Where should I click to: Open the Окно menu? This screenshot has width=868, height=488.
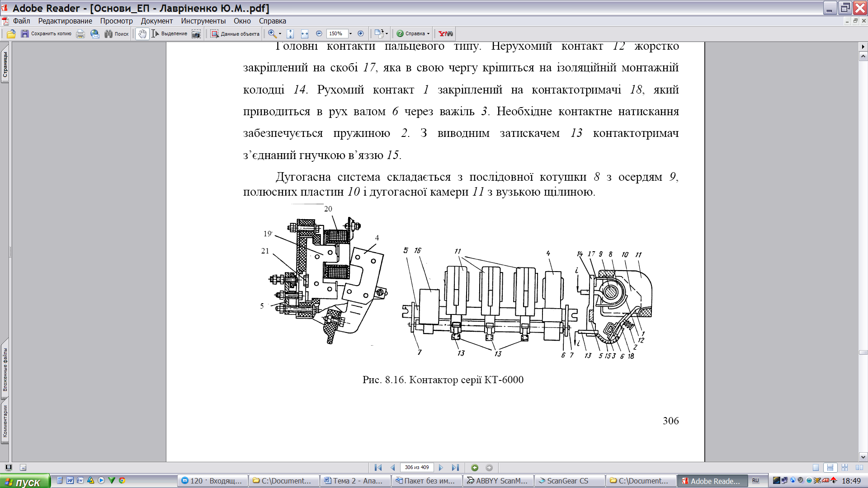pyautogui.click(x=242, y=21)
